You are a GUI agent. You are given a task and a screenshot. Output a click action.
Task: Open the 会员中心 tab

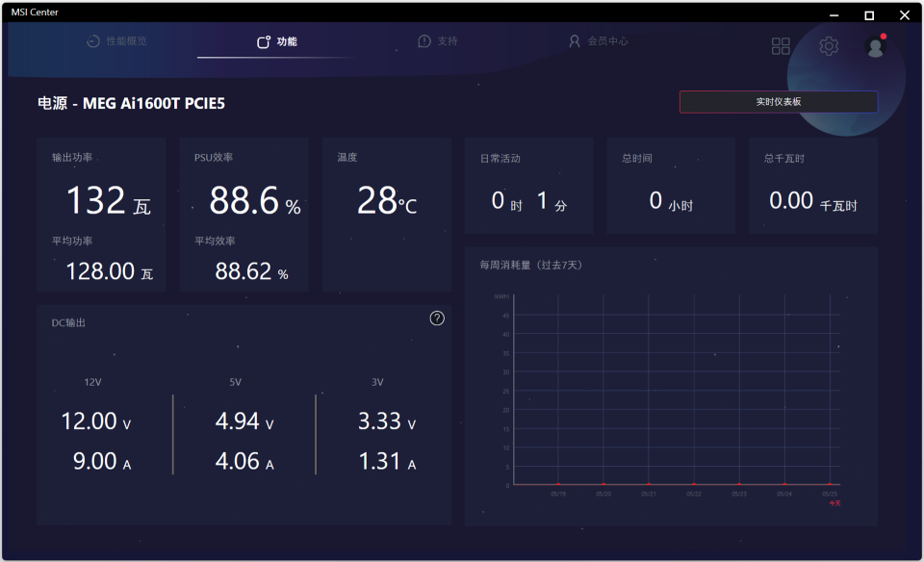598,41
